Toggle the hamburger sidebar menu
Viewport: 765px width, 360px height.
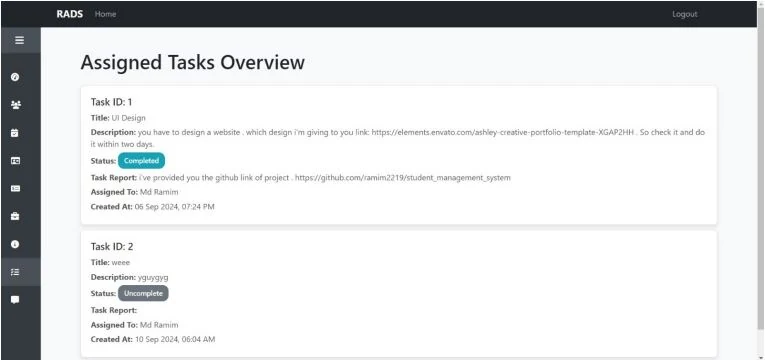[20, 40]
